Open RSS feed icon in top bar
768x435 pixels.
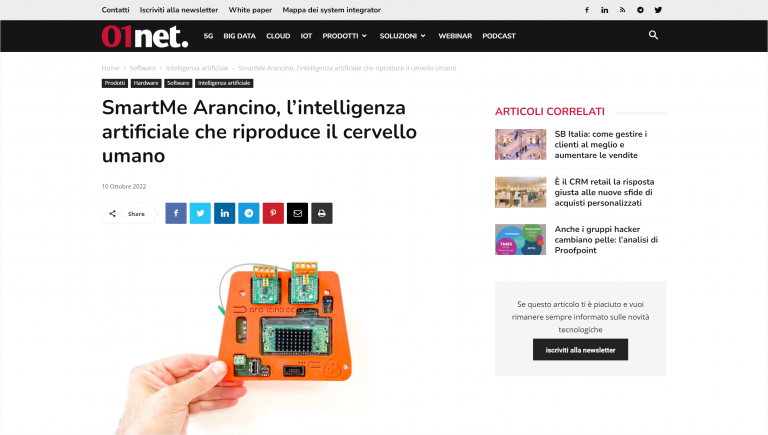[622, 10]
